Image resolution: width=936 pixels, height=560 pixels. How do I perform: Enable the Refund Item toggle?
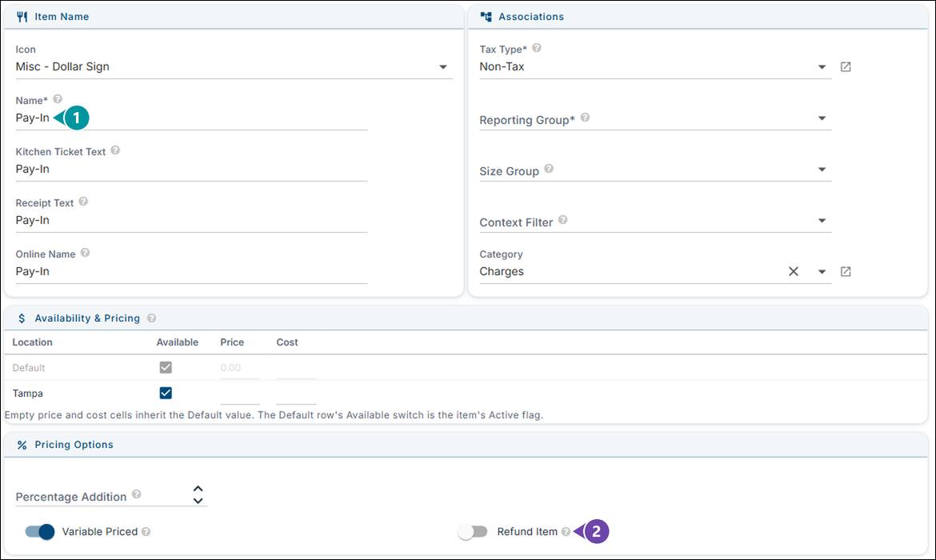473,531
